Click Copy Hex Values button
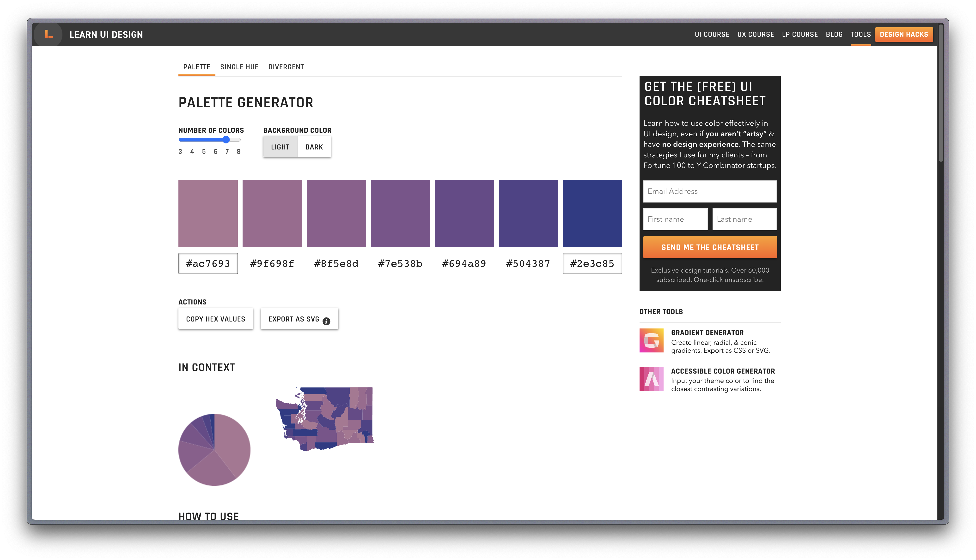This screenshot has width=976, height=560. (x=215, y=319)
